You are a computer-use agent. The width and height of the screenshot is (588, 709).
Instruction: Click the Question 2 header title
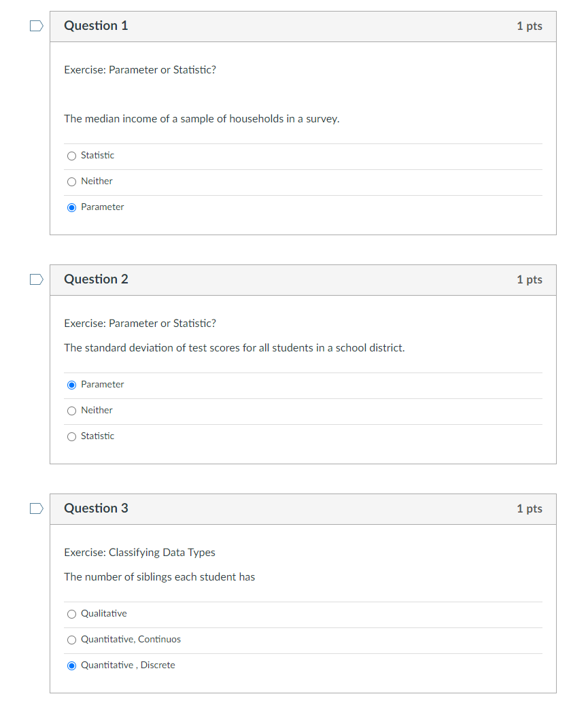tap(96, 279)
